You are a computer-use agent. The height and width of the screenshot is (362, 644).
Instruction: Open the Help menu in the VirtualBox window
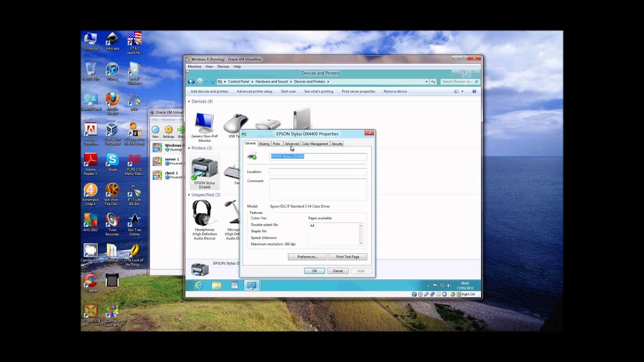pos(237,66)
